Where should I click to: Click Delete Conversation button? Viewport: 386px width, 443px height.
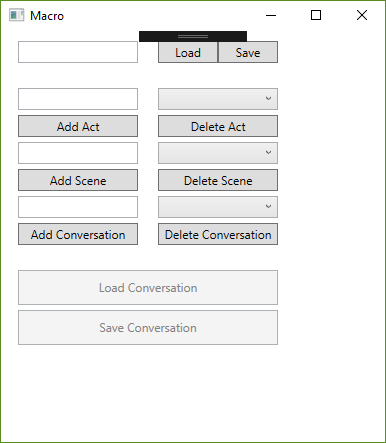218,234
